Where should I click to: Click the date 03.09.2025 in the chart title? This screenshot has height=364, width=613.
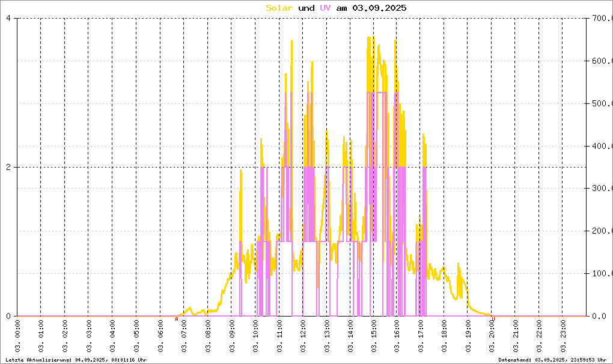[x=379, y=8]
